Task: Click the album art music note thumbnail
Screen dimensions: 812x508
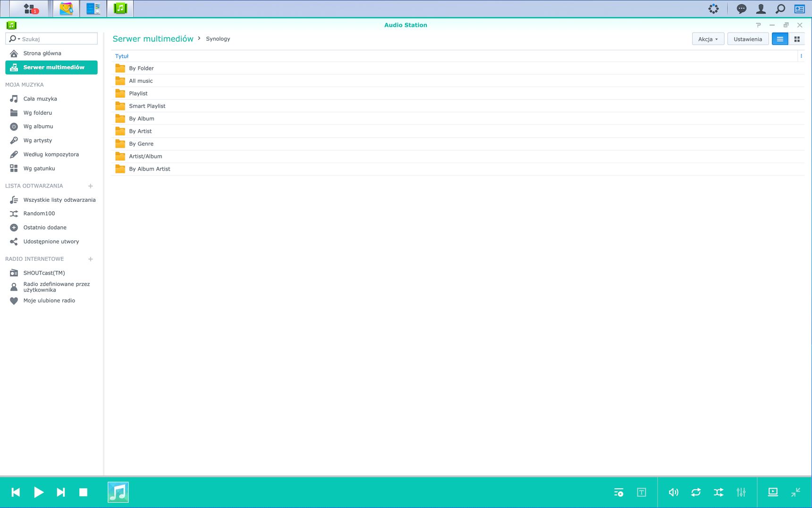Action: 118,492
